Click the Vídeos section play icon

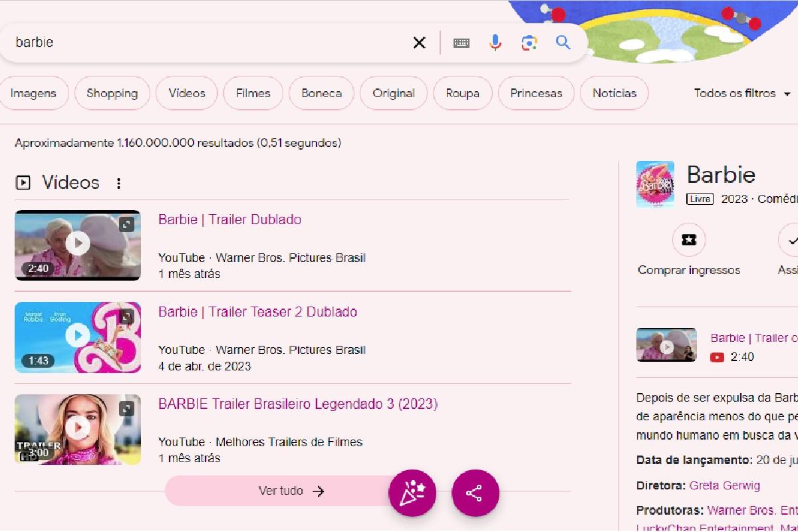[x=23, y=182]
